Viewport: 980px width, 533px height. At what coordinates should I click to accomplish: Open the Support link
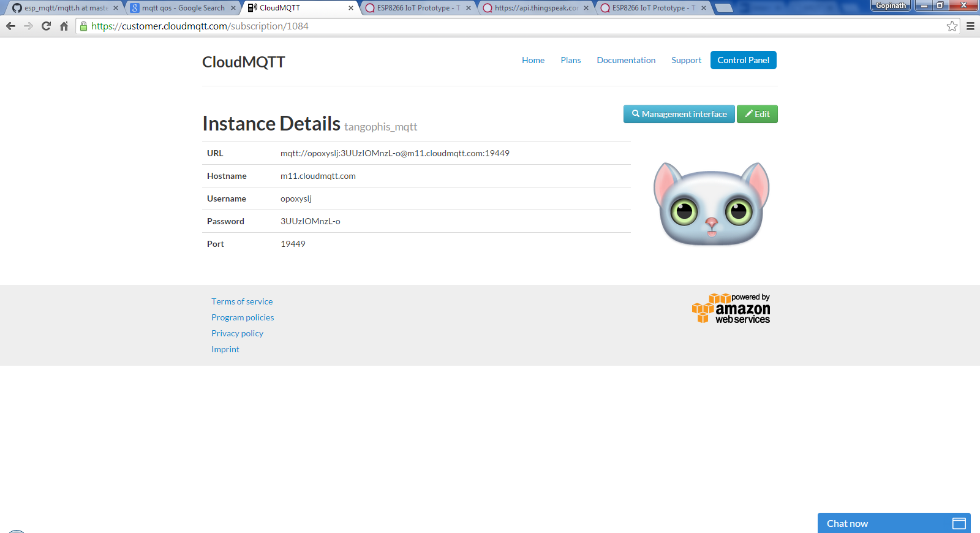pos(686,60)
